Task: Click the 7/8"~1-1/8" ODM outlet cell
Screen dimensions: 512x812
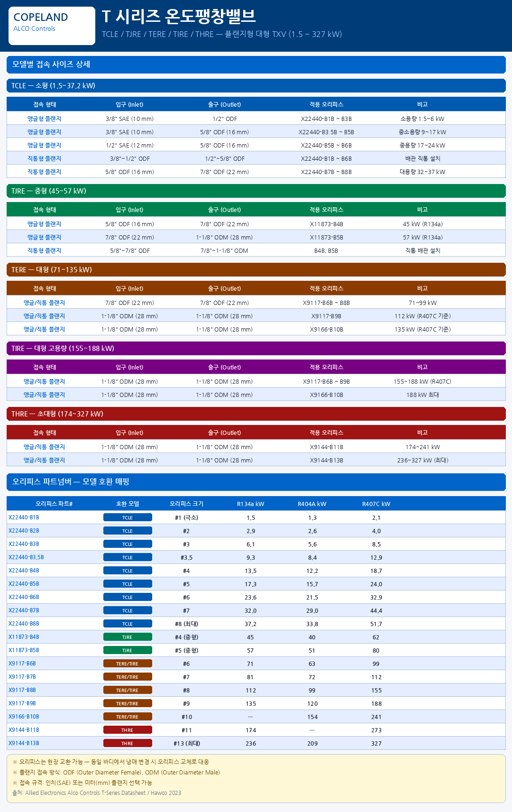Action: tap(224, 251)
